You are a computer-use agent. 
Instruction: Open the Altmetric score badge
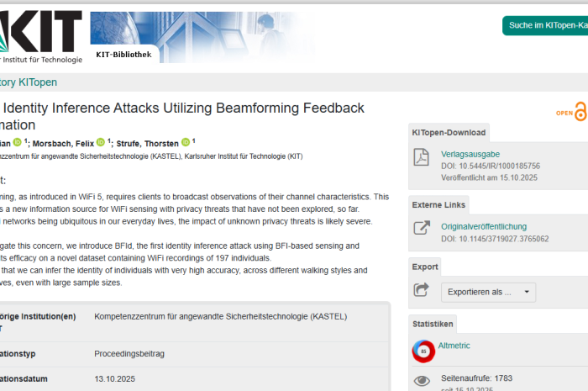coord(423,351)
